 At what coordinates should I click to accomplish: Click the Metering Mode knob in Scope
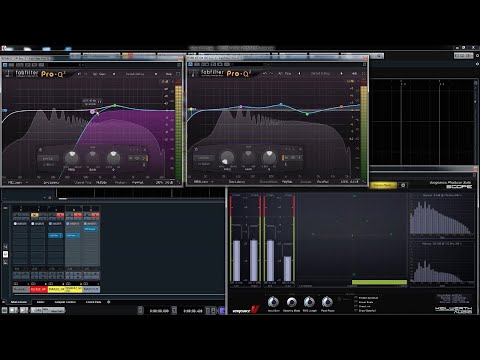pyautogui.click(x=292, y=302)
